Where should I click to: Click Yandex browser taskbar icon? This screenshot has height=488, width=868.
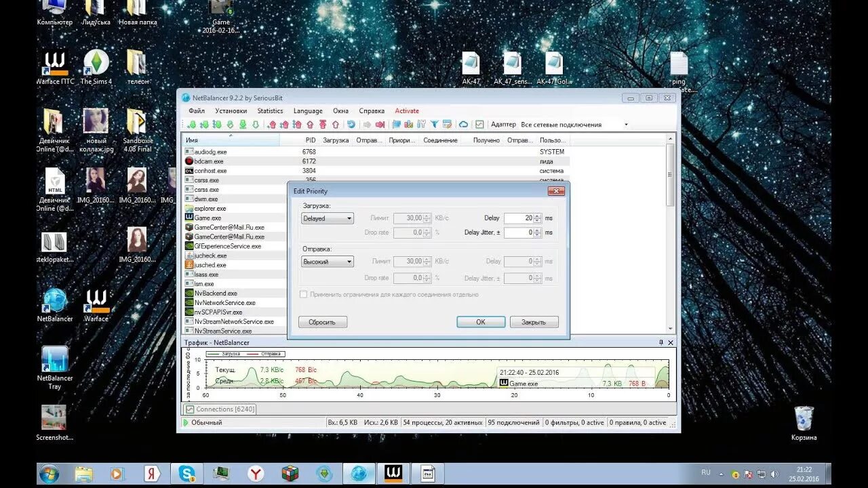click(256, 473)
